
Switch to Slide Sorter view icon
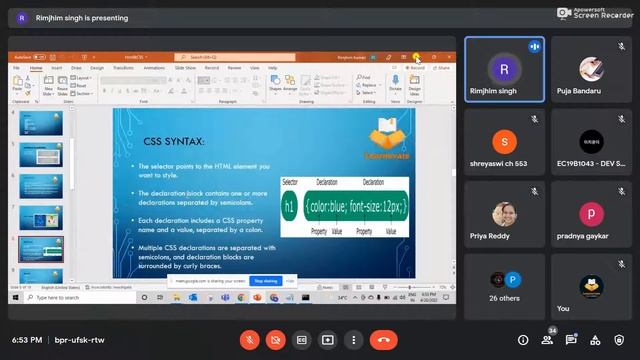pyautogui.click(x=359, y=287)
